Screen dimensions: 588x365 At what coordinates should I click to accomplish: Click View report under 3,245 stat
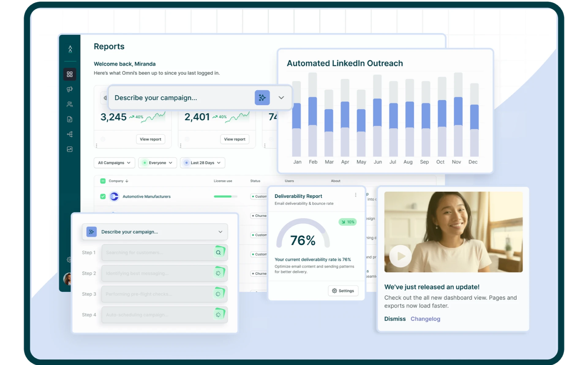[150, 139]
